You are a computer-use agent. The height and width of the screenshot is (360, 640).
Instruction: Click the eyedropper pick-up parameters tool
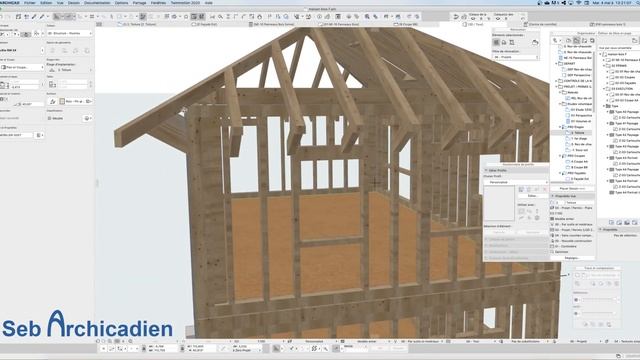click(34, 17)
